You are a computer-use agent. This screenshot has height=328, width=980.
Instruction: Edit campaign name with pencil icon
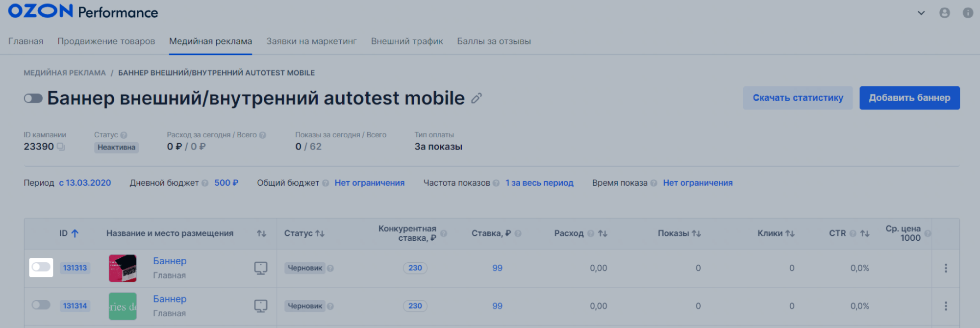click(x=477, y=99)
